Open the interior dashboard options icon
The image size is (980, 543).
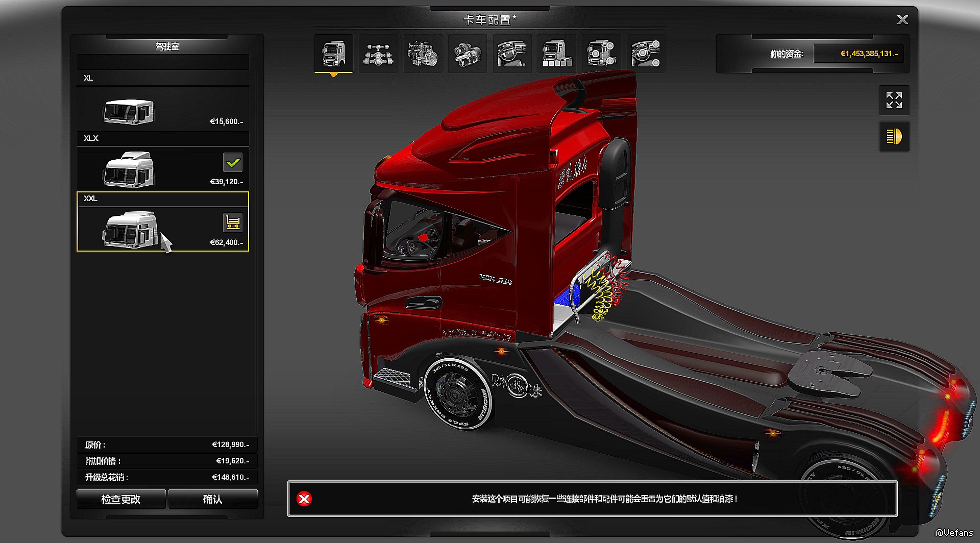(512, 54)
